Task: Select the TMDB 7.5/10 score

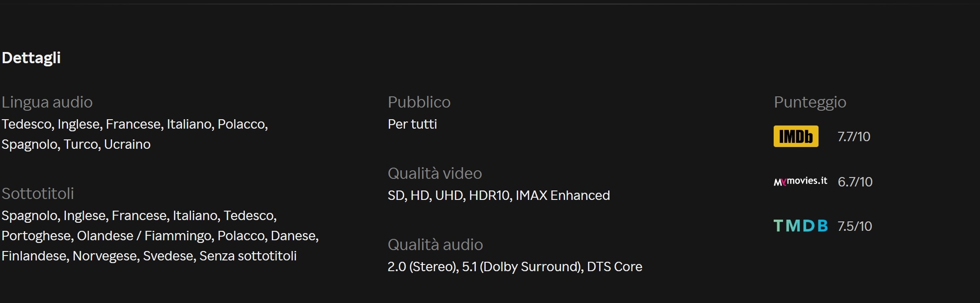Action: point(854,226)
